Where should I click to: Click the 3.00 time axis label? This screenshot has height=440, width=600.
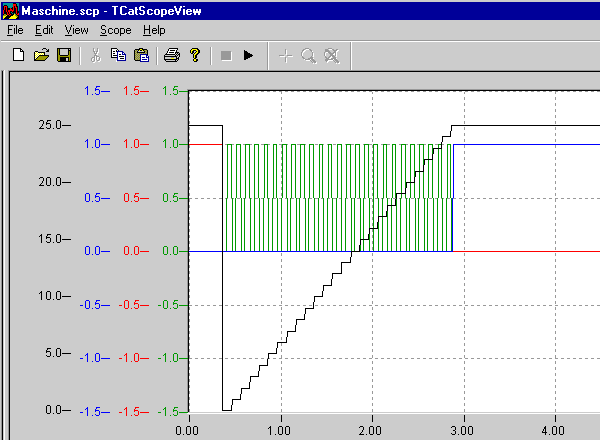[462, 431]
